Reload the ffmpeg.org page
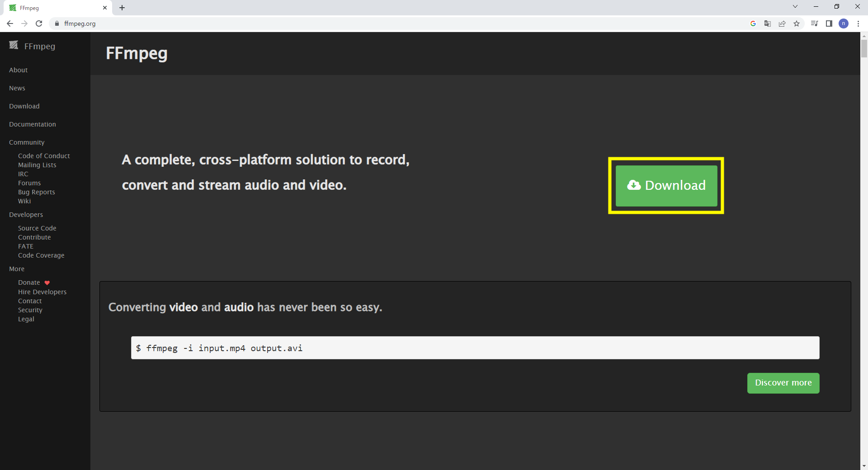Viewport: 868px width, 470px height. [x=39, y=23]
